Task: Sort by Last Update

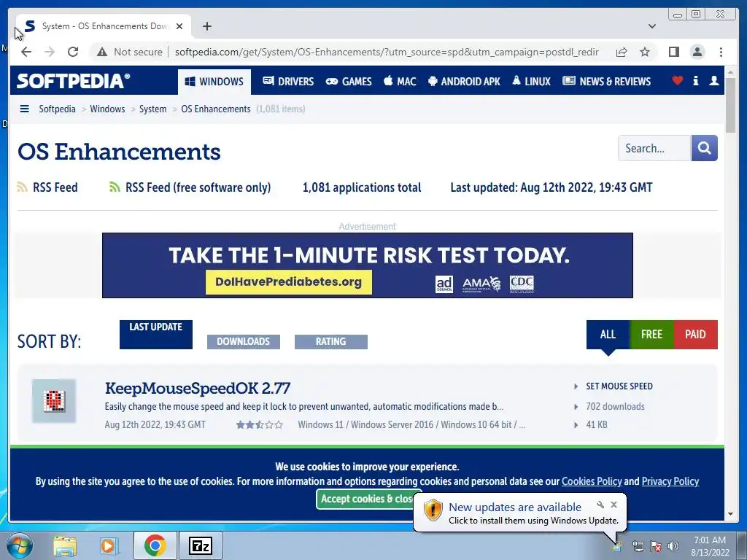Action: coord(156,334)
